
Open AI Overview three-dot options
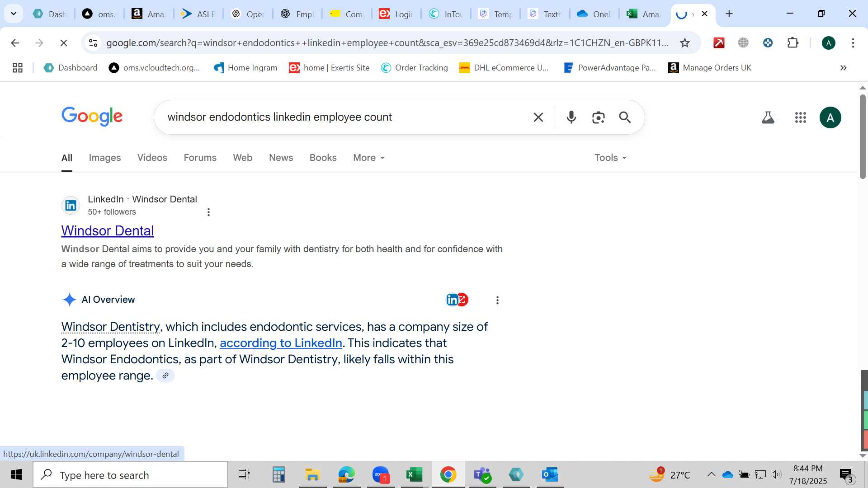(x=497, y=300)
